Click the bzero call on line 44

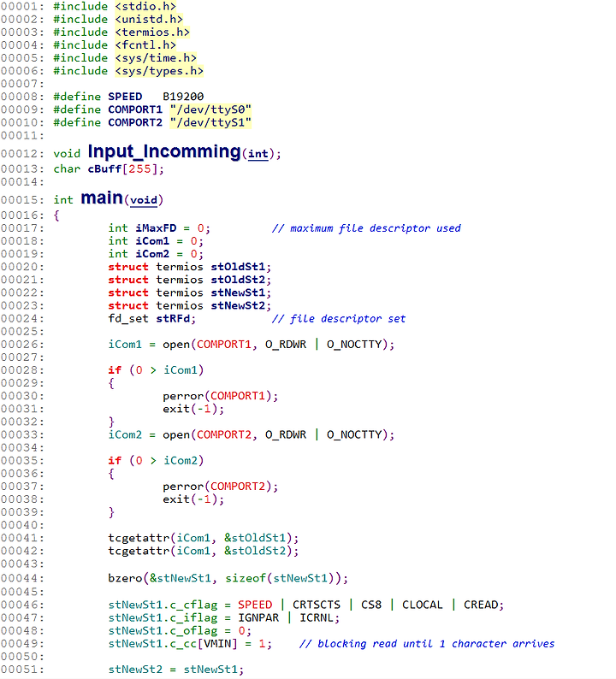point(228,579)
